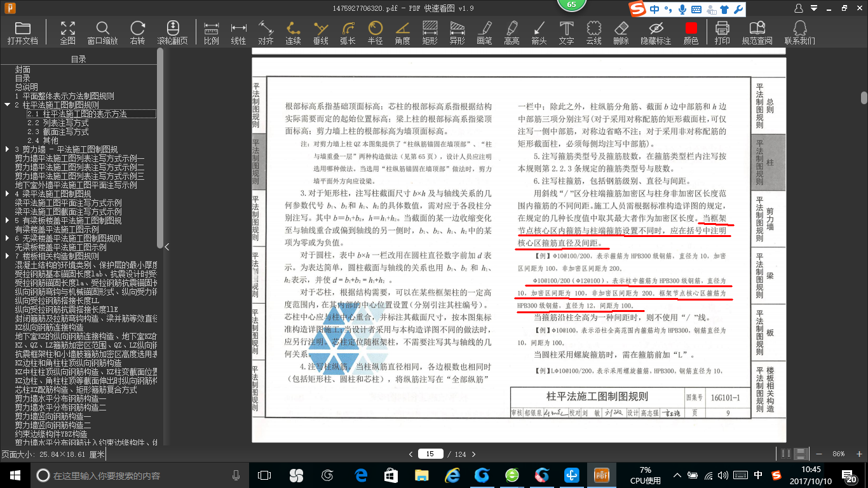Open bookmark '梁平法施工图截面注写方式示例'
The width and height of the screenshot is (868, 488).
68,212
